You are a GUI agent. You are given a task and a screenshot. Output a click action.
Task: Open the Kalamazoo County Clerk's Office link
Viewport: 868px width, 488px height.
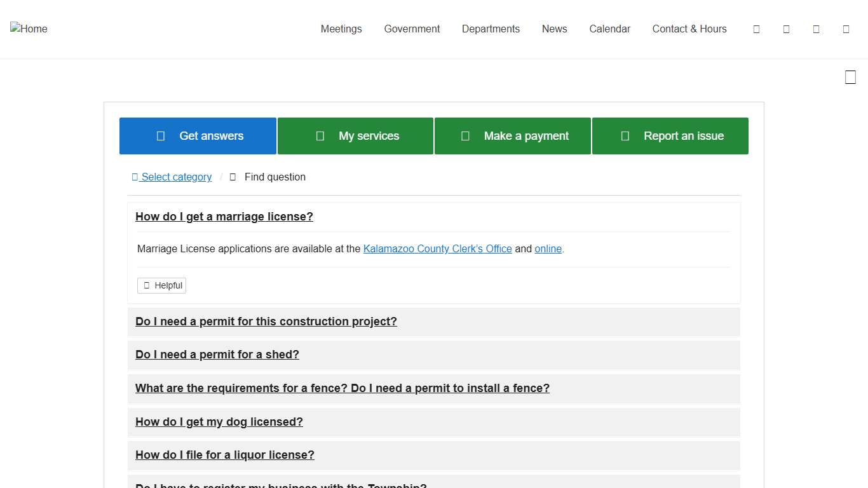(437, 249)
